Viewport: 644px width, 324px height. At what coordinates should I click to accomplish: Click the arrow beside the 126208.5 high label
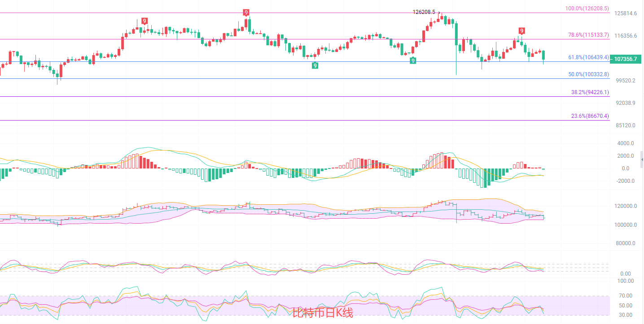[x=438, y=13]
